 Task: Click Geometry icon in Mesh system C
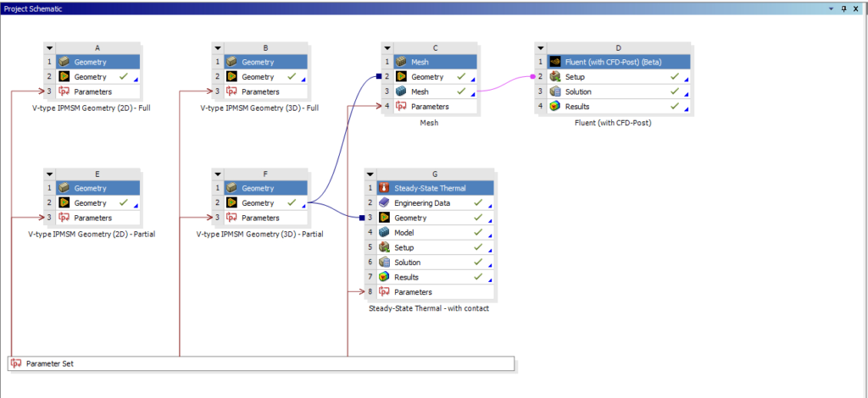click(x=401, y=77)
